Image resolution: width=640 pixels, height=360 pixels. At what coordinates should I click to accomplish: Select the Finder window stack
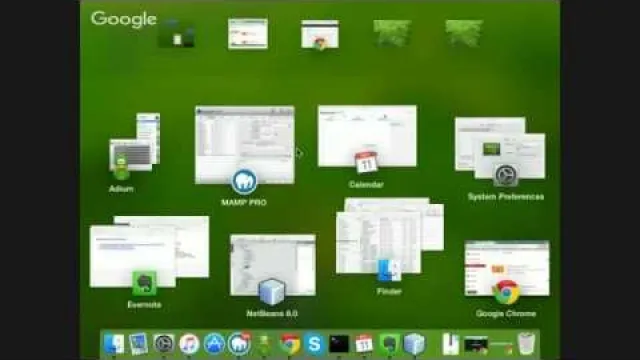(390, 236)
